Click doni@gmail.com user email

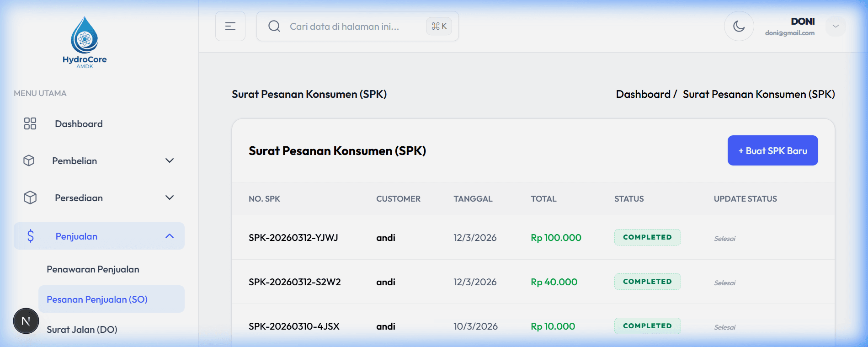pyautogui.click(x=790, y=33)
